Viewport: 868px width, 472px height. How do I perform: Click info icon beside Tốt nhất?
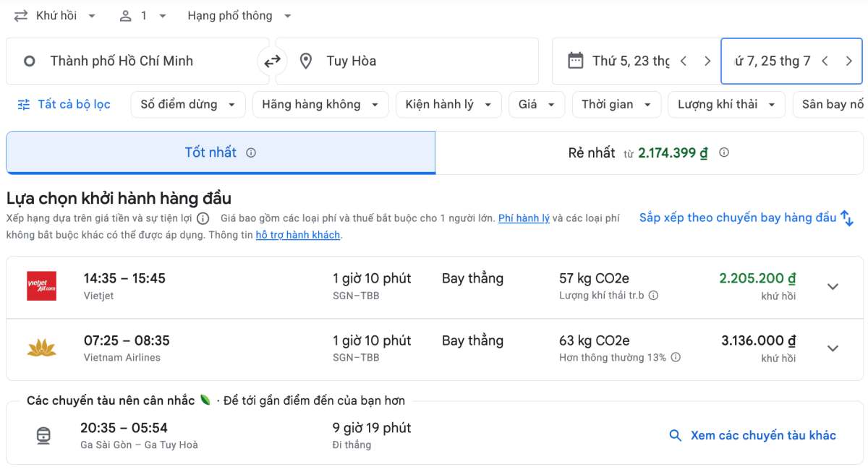(251, 153)
